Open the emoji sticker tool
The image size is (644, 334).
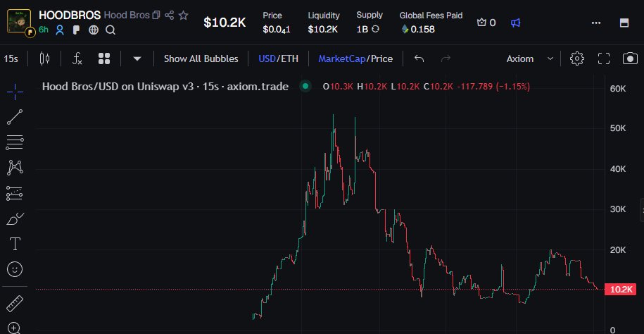(15, 269)
